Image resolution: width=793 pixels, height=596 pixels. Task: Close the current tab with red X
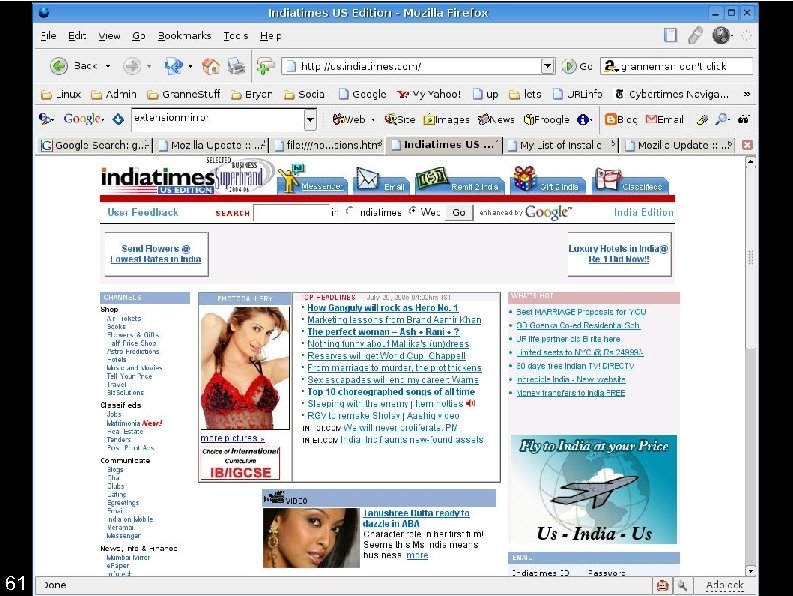pyautogui.click(x=747, y=145)
